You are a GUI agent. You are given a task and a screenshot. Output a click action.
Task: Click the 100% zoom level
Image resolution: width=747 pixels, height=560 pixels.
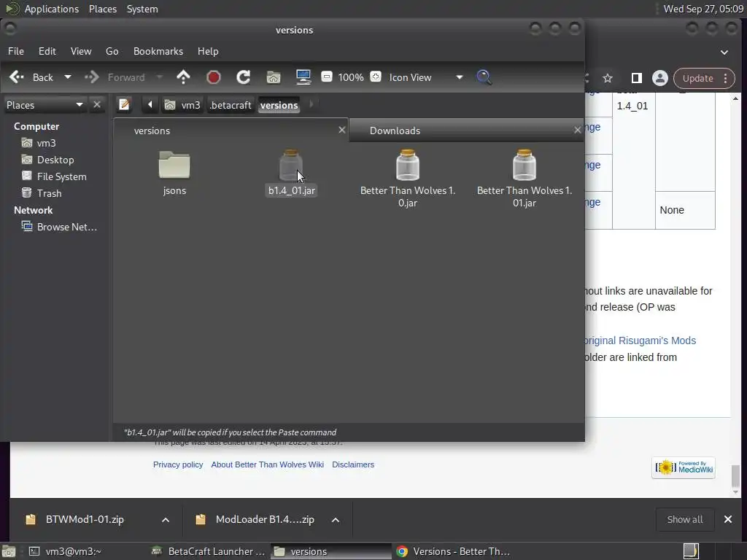tap(351, 77)
